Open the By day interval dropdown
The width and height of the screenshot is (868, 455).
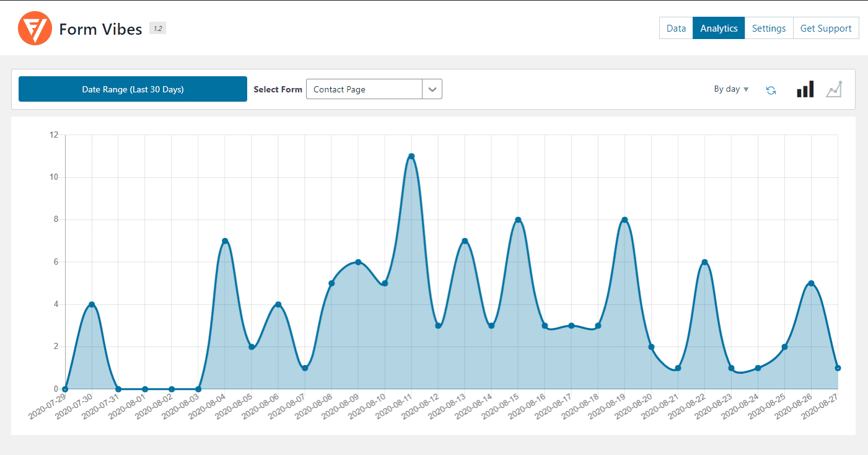[x=731, y=89]
